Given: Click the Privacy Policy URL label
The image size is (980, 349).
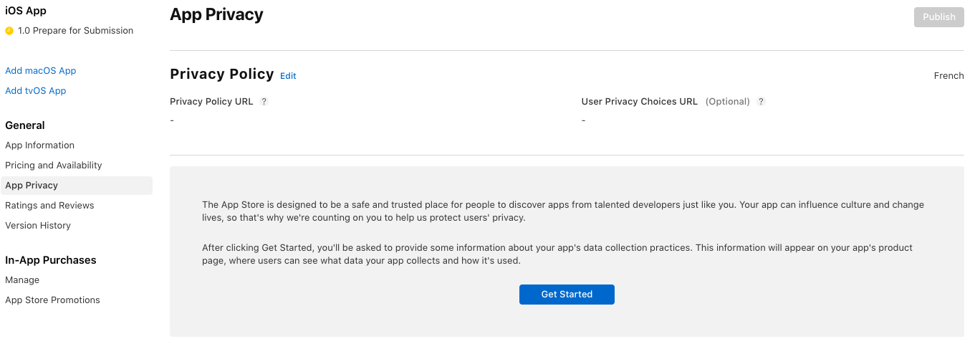Looking at the screenshot, I should point(211,102).
